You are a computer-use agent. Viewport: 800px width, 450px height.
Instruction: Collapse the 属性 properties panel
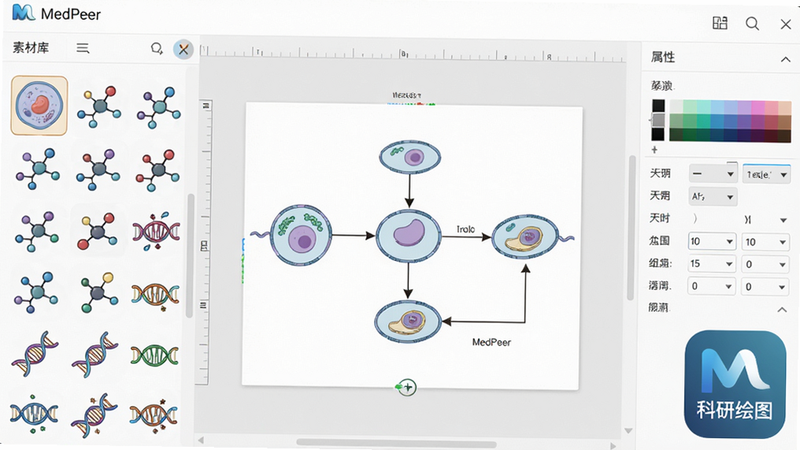pos(785,60)
